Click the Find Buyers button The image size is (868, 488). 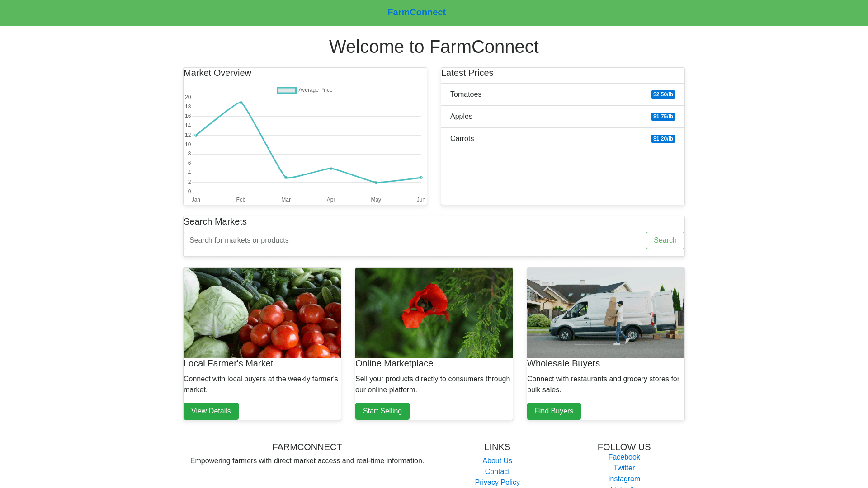point(554,411)
